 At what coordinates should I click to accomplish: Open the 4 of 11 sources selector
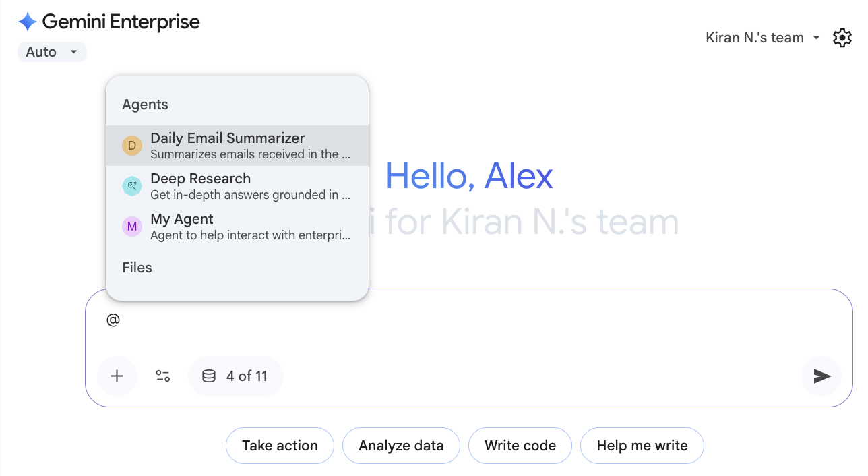(236, 376)
